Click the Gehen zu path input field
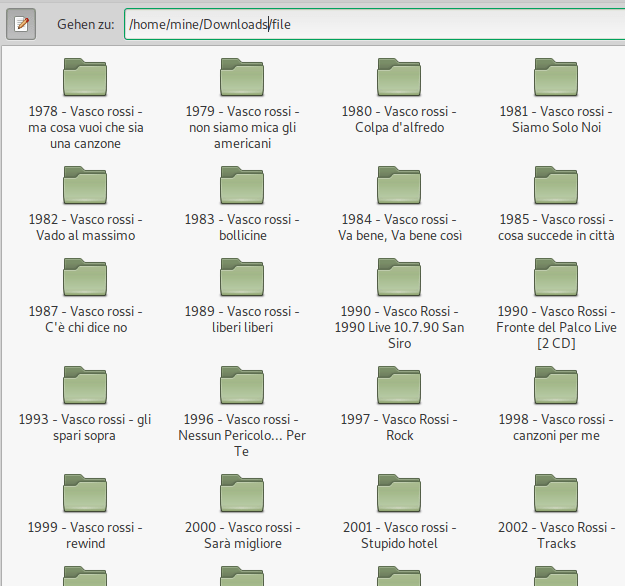The width and height of the screenshot is (625, 586). (375, 24)
